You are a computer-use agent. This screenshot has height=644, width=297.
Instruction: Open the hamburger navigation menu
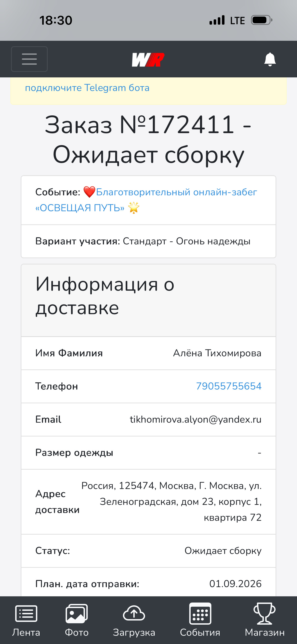[29, 59]
